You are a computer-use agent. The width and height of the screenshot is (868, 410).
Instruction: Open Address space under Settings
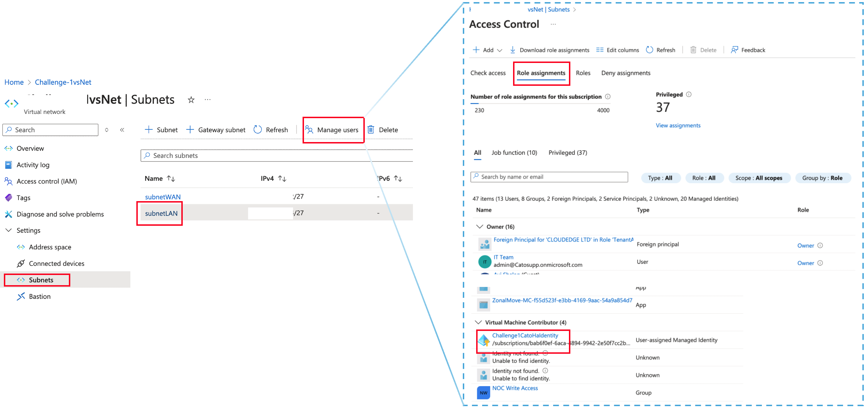50,247
